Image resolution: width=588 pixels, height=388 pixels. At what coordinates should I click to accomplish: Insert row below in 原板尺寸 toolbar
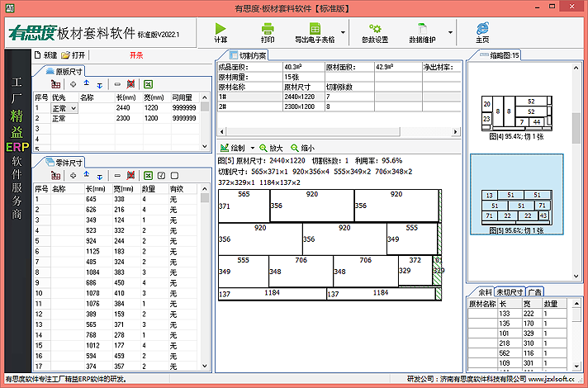[99, 85]
